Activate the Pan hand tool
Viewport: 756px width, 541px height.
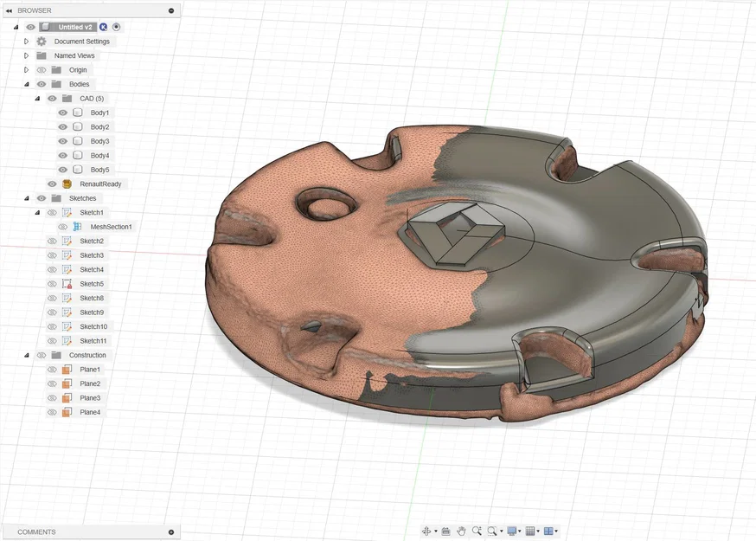pyautogui.click(x=461, y=531)
